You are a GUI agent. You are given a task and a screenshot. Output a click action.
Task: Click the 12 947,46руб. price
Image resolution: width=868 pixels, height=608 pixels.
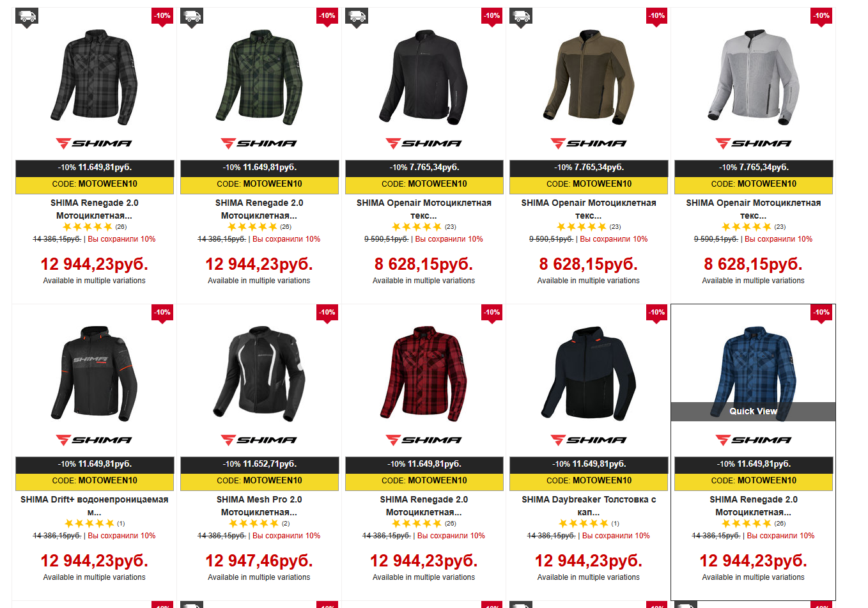(259, 561)
